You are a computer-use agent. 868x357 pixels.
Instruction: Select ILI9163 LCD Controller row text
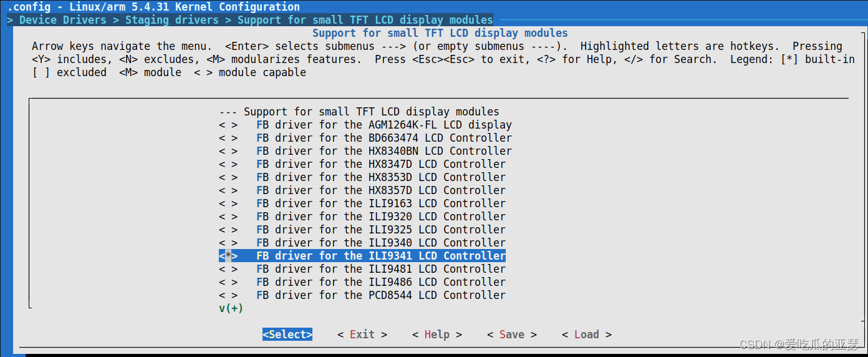pos(381,203)
